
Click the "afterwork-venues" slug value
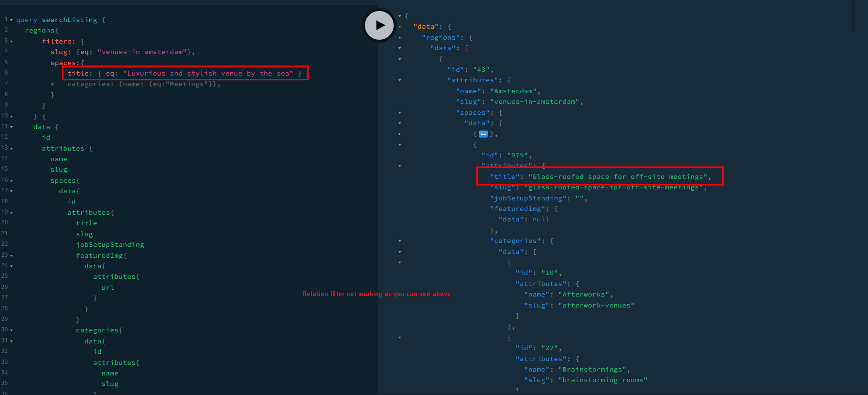tap(596, 306)
